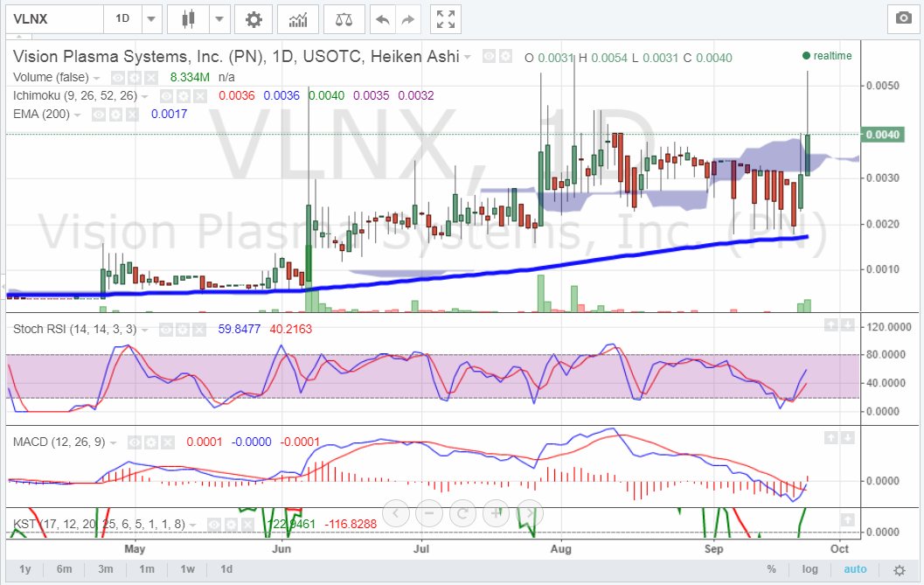This screenshot has width=924, height=585.
Task: Open MACD settings gear
Action: [151, 442]
